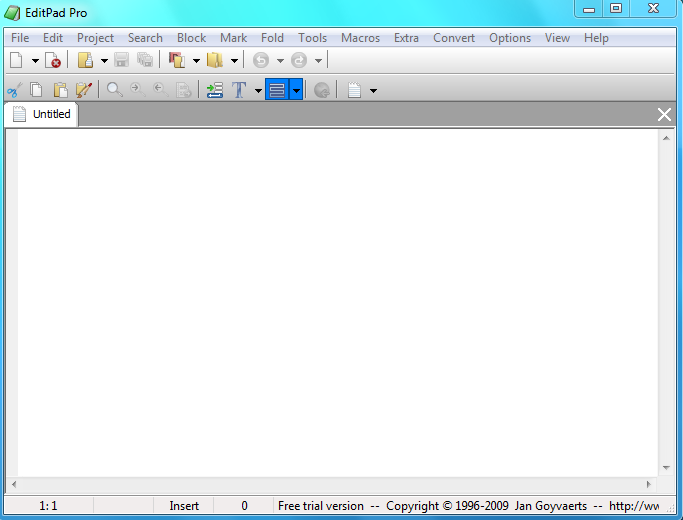The image size is (683, 520).
Task: Click the Close File icon with the red X
Action: 53,60
